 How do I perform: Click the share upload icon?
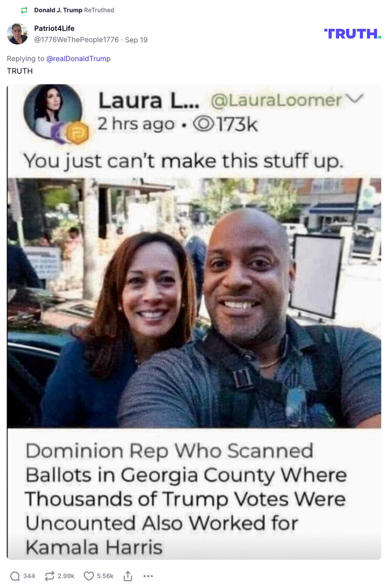click(x=128, y=576)
